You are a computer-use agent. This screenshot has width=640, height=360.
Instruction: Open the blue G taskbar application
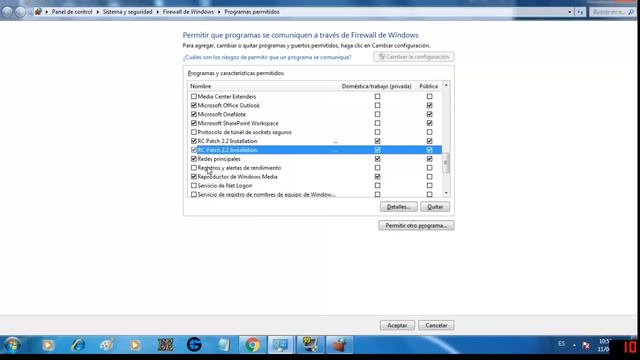194,345
